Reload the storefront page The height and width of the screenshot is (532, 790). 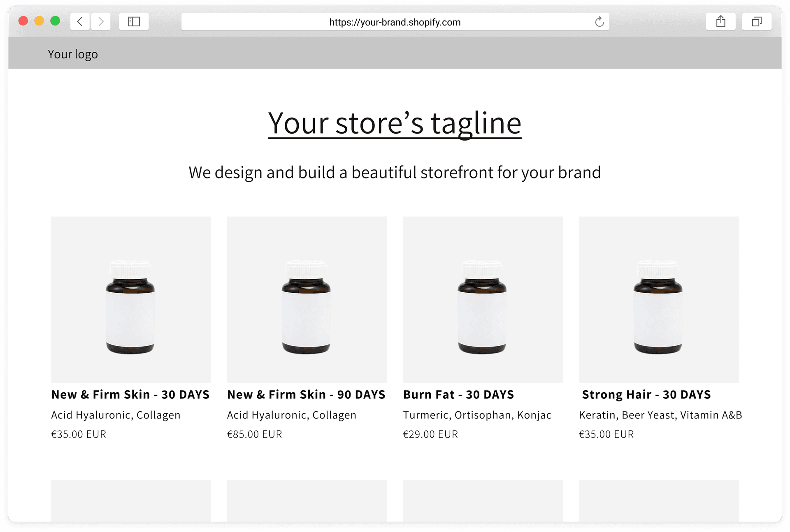click(599, 22)
